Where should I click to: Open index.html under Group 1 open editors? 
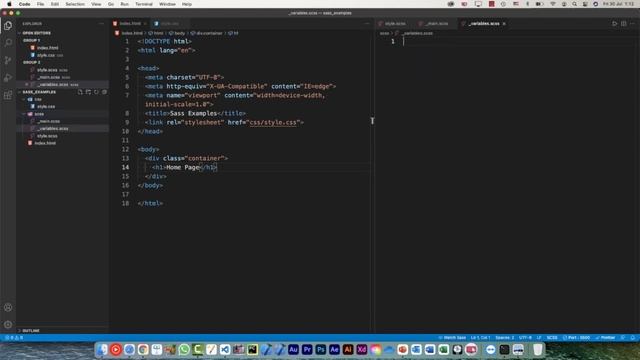[47, 48]
